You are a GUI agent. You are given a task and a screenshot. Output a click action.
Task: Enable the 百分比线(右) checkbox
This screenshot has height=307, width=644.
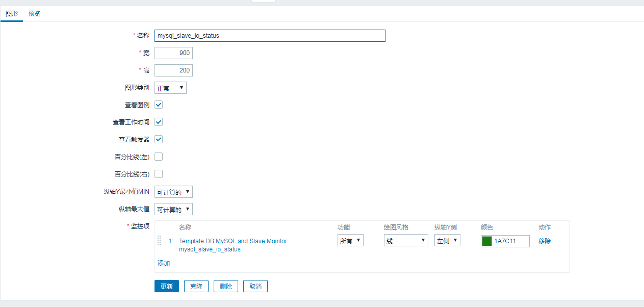159,174
